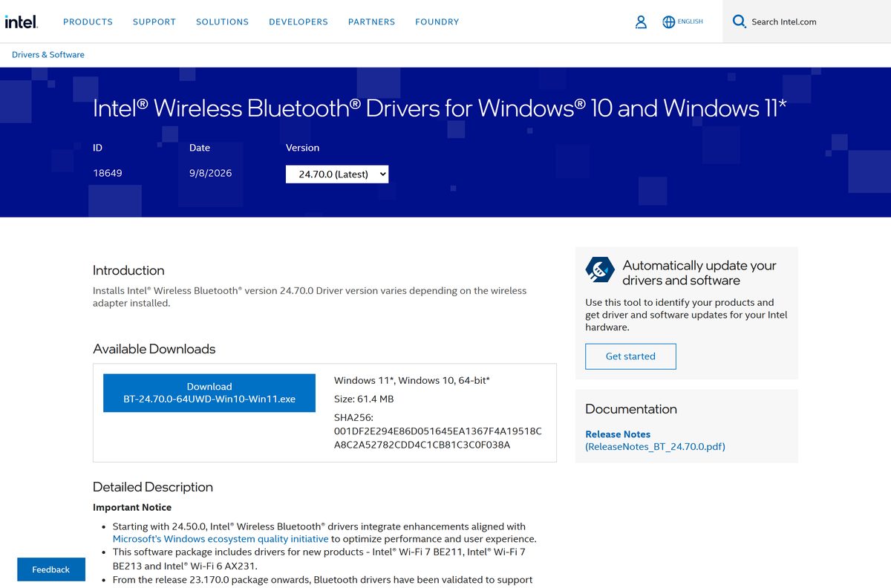Click the page title about Bluetooth Drivers

(440, 108)
